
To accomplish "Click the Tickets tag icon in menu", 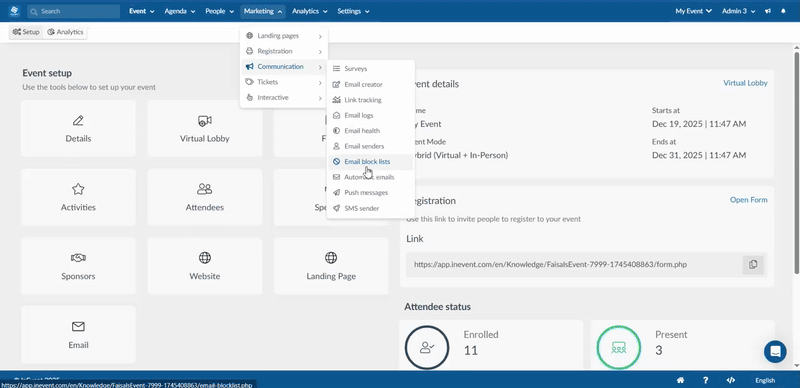I will coord(249,82).
